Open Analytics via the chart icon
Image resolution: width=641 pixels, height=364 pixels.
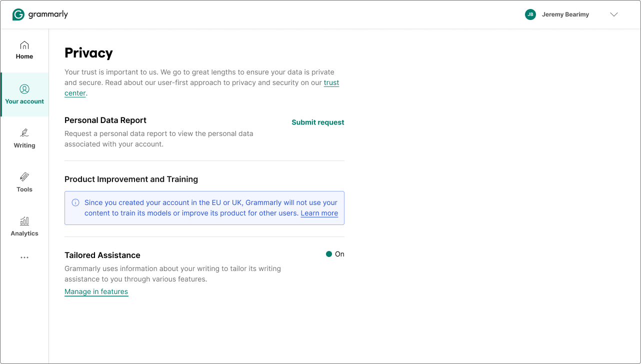point(24,221)
